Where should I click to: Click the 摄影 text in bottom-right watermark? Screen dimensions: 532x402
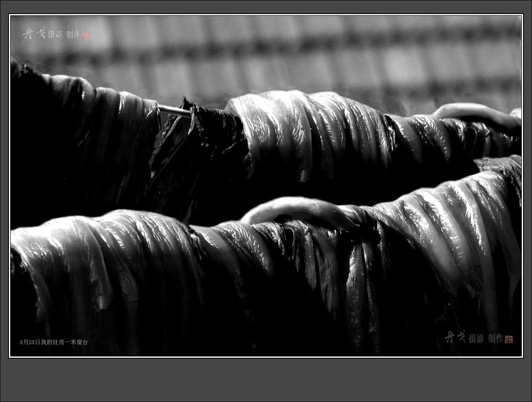tap(476, 339)
